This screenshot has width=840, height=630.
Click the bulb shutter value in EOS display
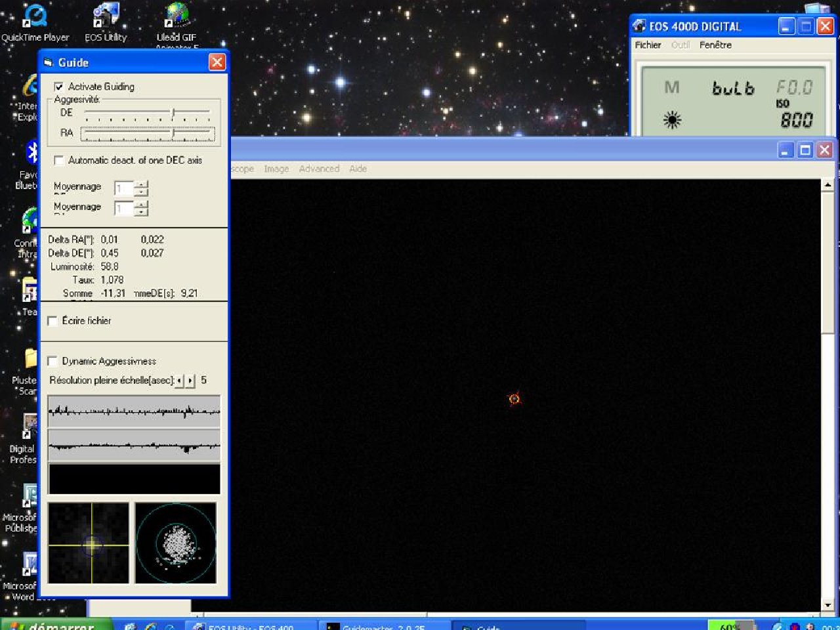tap(734, 88)
